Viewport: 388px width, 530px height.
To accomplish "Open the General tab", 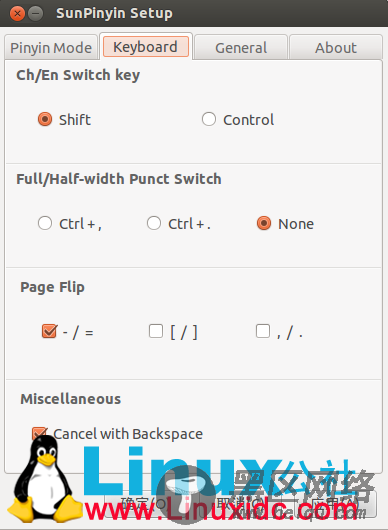I will point(241,48).
